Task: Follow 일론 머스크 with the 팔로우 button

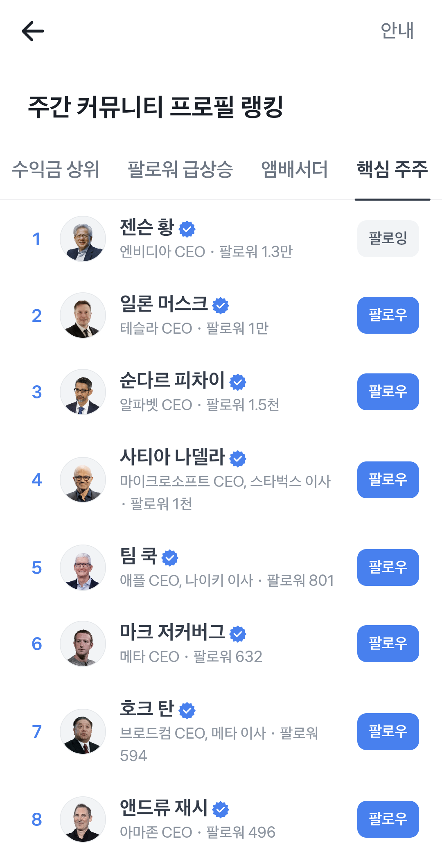Action: click(x=388, y=315)
